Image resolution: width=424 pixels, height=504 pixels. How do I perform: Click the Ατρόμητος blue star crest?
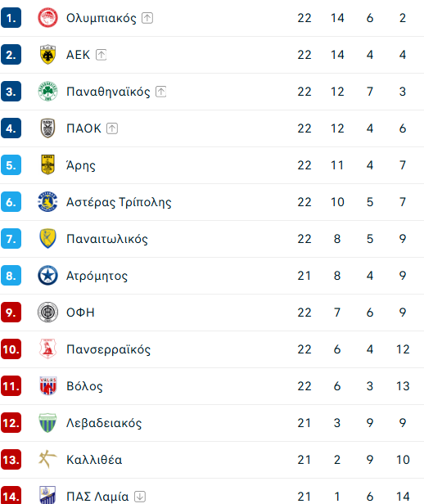pos(47,276)
